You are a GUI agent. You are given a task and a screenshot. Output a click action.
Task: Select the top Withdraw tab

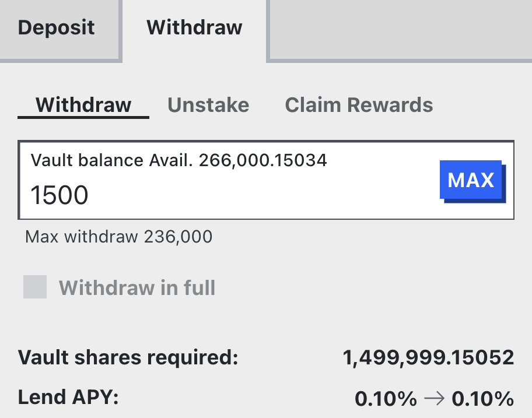[194, 27]
